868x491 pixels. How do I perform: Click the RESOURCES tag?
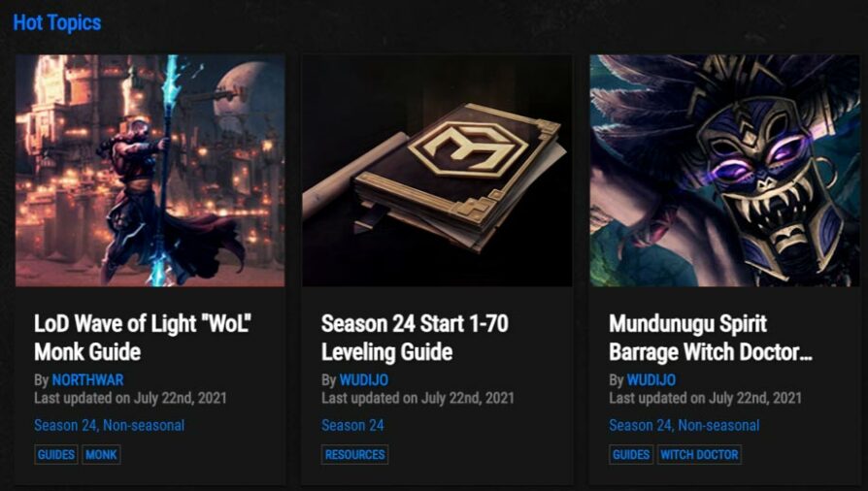point(354,454)
